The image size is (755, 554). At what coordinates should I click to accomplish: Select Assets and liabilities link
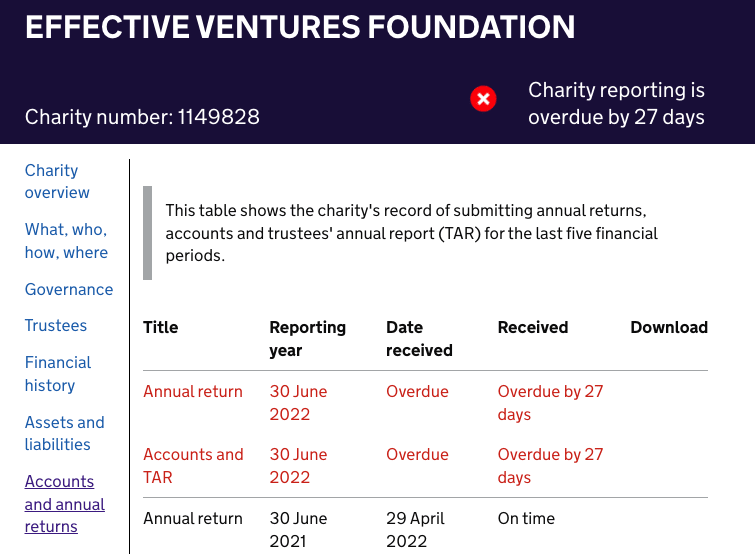(64, 433)
